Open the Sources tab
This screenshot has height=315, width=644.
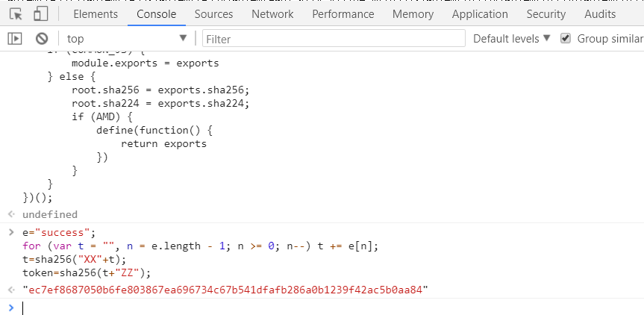pos(213,14)
